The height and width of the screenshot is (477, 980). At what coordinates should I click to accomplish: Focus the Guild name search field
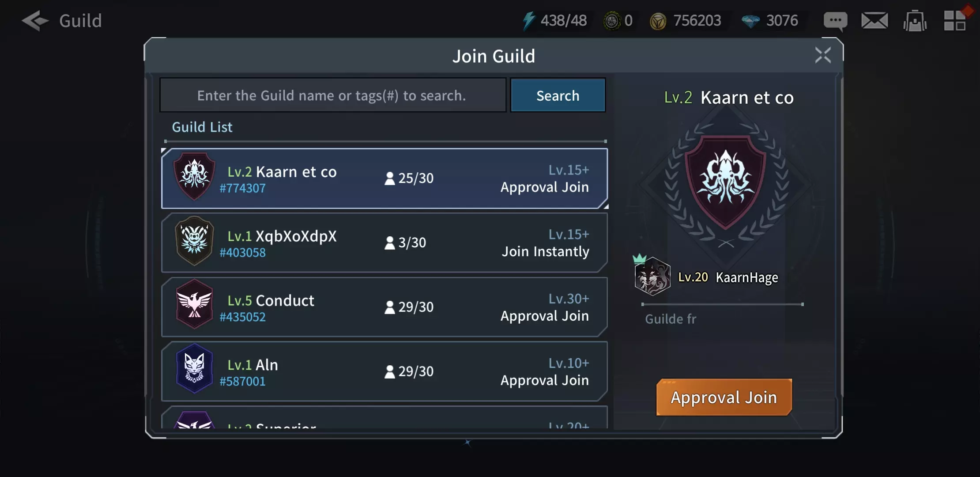[x=333, y=95]
